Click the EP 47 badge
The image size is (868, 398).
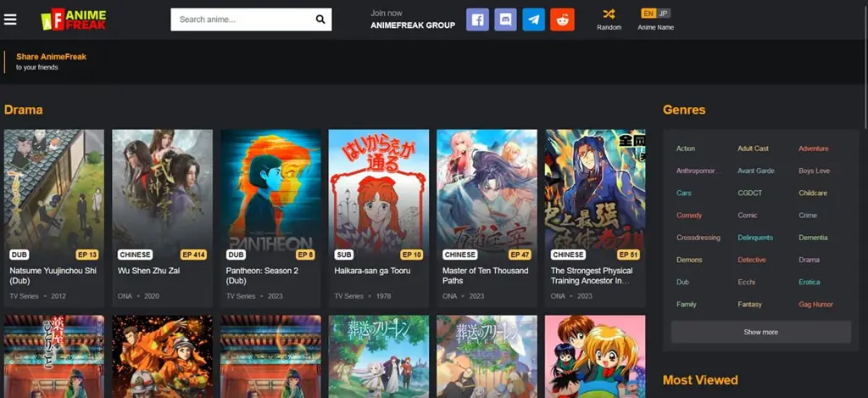click(x=520, y=255)
